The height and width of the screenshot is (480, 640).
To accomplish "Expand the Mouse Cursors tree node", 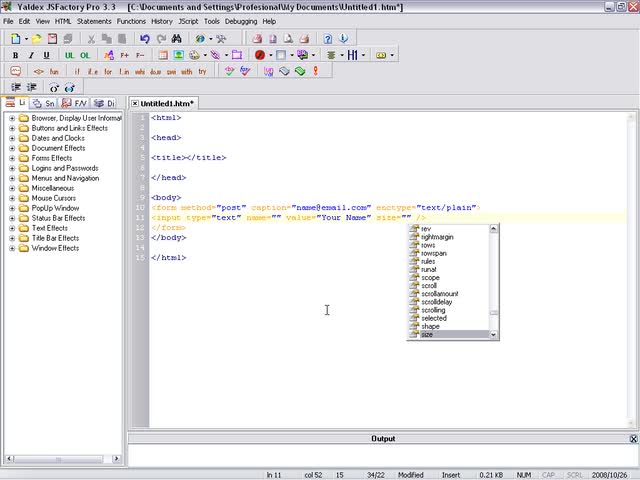I will tap(12, 198).
